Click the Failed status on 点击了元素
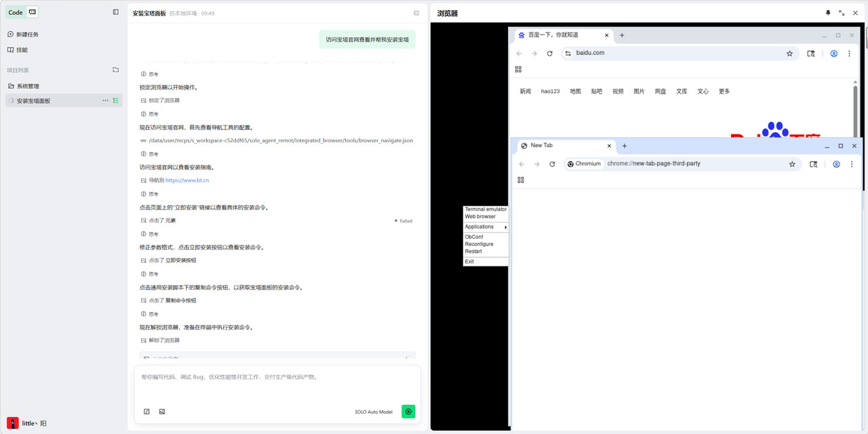Viewport: 868px width, 434px height. pos(403,220)
